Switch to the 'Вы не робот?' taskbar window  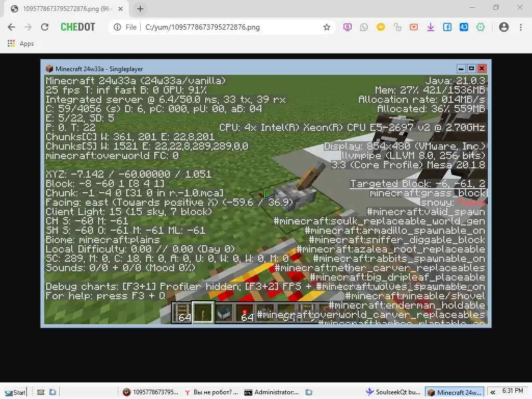211,392
